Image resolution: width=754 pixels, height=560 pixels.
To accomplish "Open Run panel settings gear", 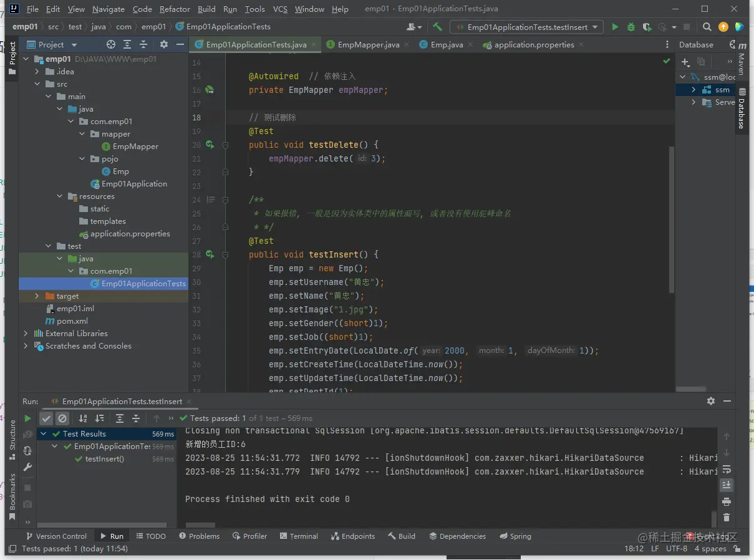I will tap(710, 401).
